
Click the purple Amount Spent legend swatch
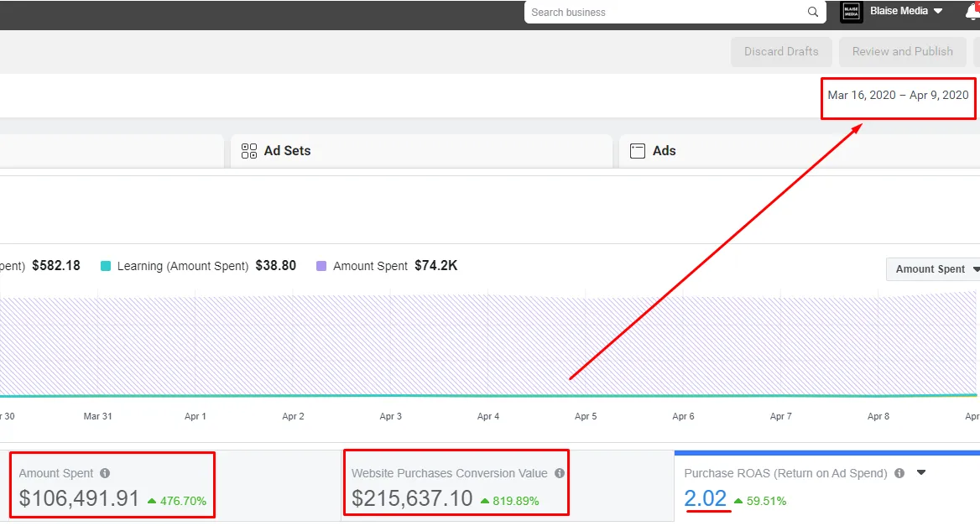pyautogui.click(x=321, y=266)
